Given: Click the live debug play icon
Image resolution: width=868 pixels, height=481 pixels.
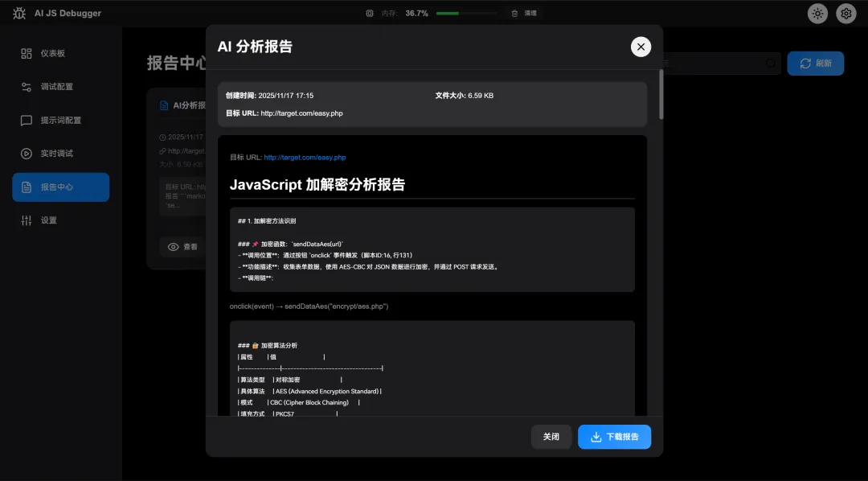Looking at the screenshot, I should (x=26, y=154).
